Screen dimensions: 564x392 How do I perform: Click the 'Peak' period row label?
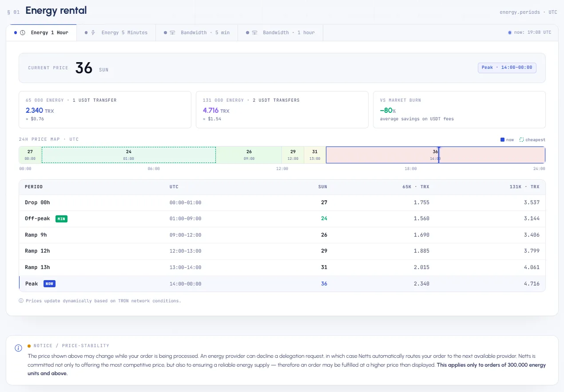click(32, 284)
